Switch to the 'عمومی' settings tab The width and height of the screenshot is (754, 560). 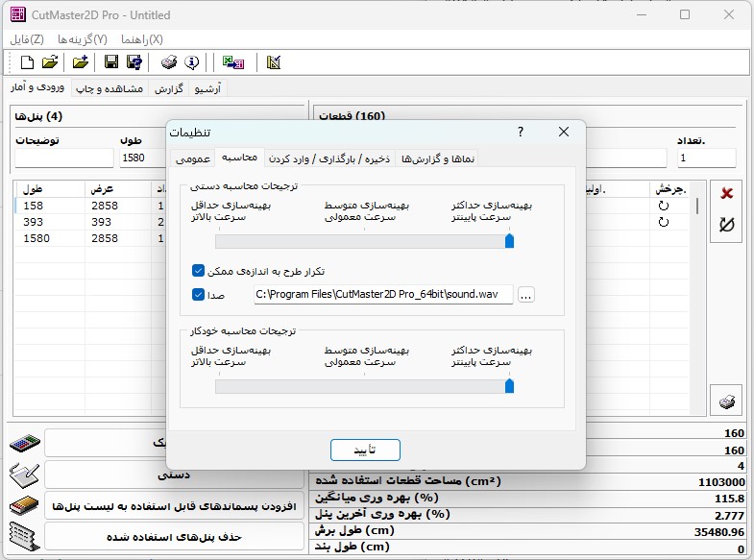(192, 158)
